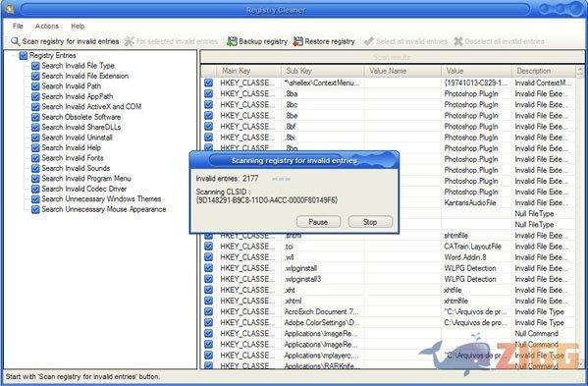Uncheck the .wlpginstall3 row checkbox
This screenshot has width=588, height=386.
208,279
